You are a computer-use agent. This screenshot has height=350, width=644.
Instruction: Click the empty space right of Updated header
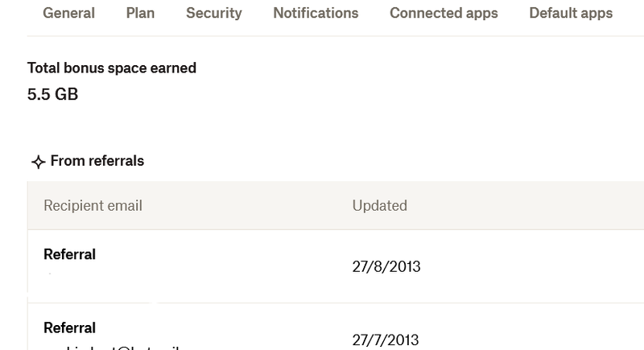523,206
